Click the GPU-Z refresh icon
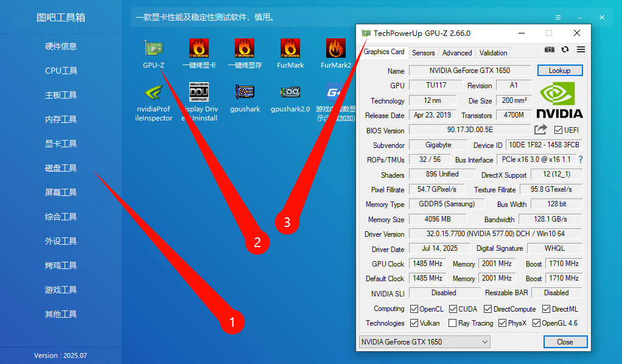This screenshot has width=622, height=364. tap(565, 49)
